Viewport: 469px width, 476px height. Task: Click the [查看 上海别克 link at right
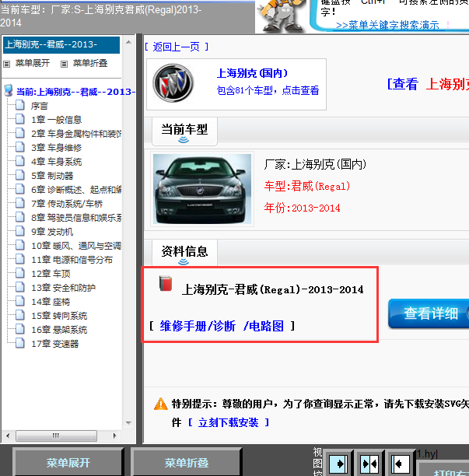tap(428, 84)
